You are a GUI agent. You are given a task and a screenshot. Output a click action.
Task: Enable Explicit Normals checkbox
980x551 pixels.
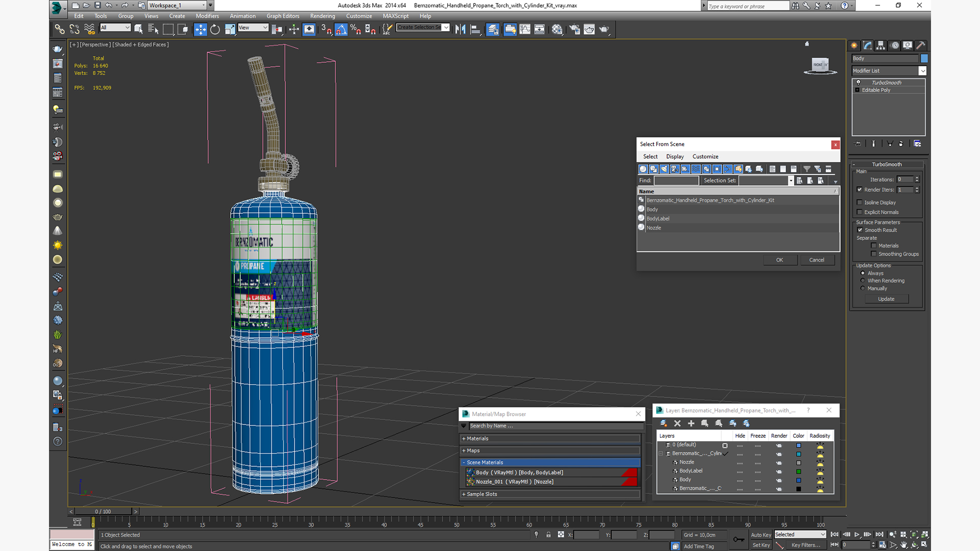pos(860,212)
